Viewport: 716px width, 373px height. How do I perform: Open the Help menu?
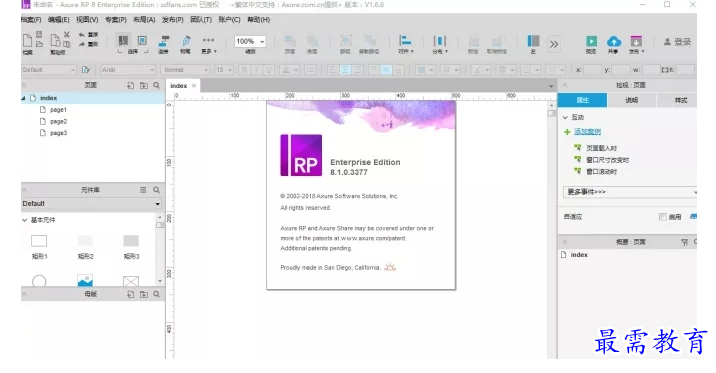point(258,20)
